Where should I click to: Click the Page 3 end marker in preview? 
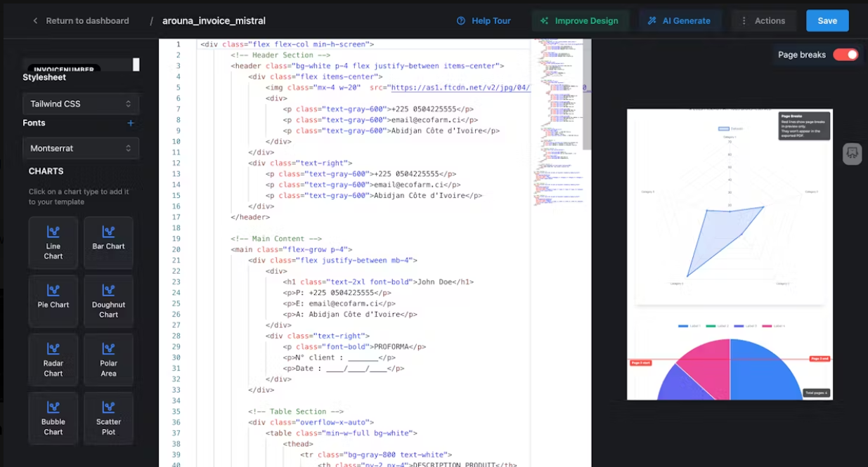pos(820,359)
